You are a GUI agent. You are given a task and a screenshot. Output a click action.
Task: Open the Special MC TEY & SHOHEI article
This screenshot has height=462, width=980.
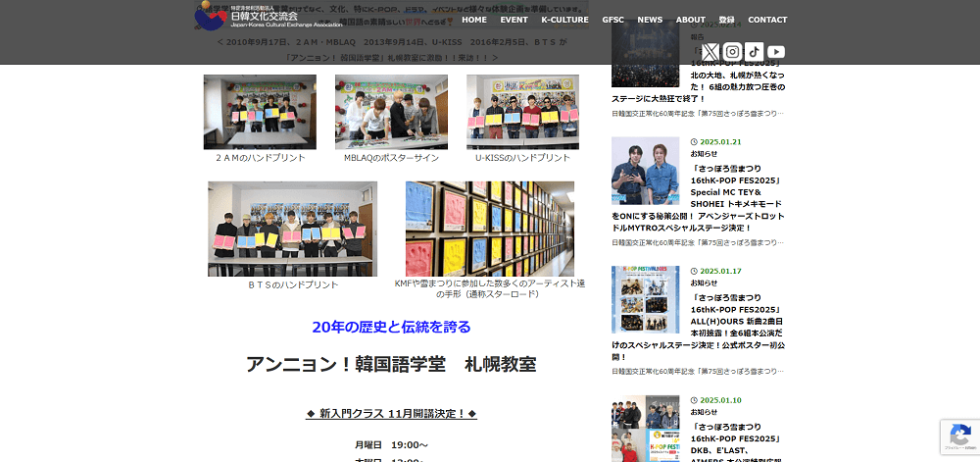point(699,198)
